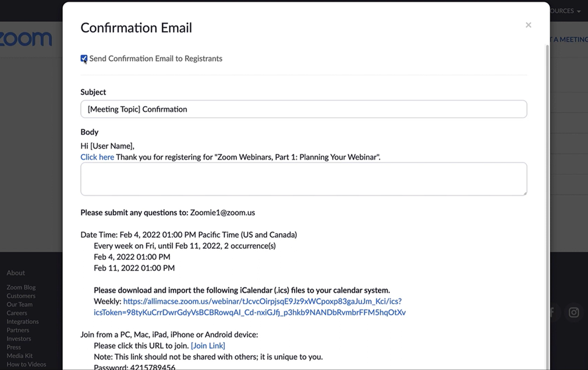Click the Zoom logo
588x370 pixels.
click(x=26, y=38)
